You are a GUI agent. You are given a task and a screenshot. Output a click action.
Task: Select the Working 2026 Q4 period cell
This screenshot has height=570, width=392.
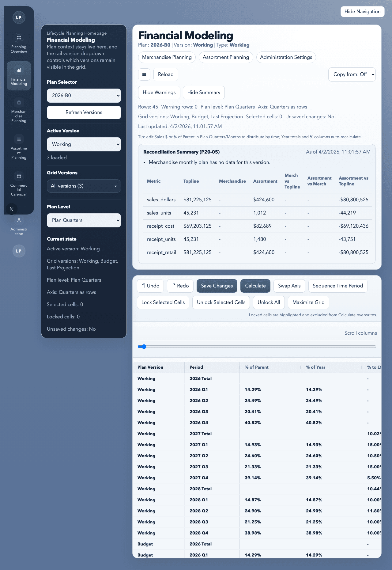point(212,423)
